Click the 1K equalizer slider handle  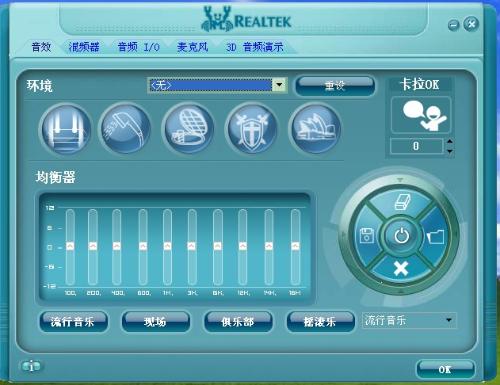coord(167,246)
